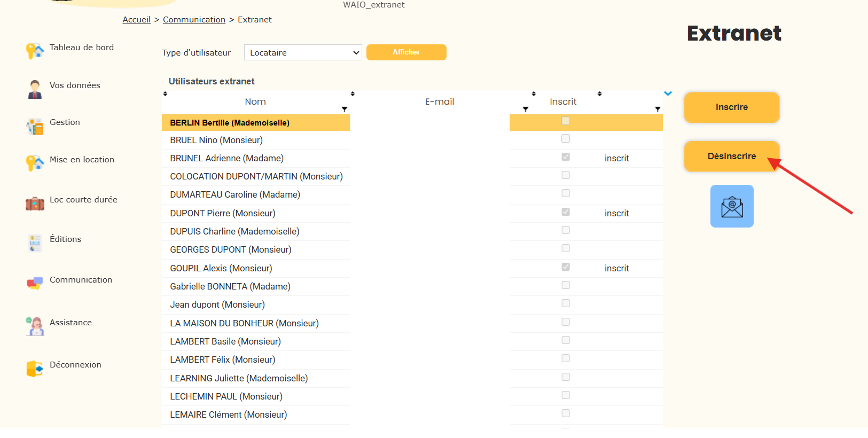Open the Nom column filter
This screenshot has height=438, width=868.
click(x=345, y=109)
